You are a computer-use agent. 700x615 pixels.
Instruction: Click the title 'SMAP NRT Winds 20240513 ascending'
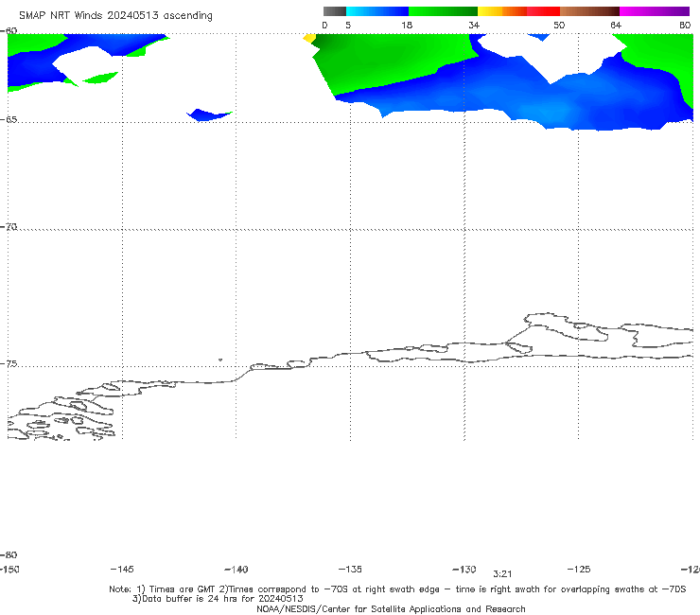coord(115,16)
